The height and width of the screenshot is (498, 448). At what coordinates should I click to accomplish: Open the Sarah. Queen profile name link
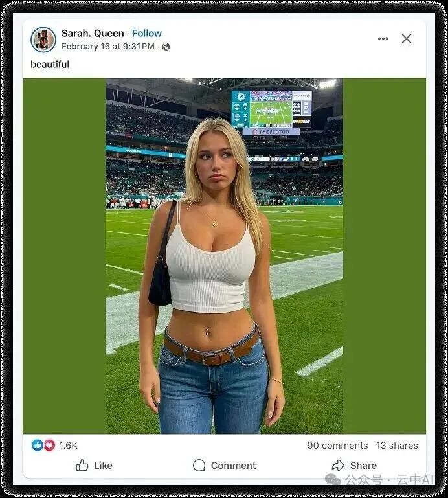(93, 33)
